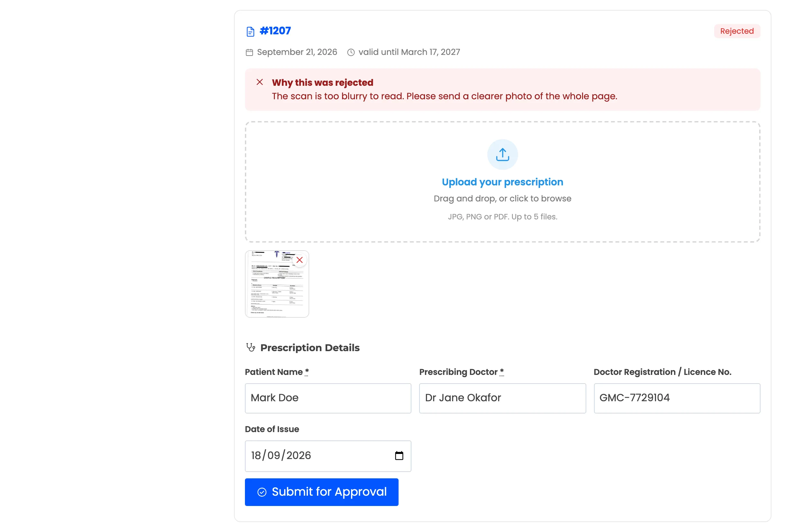This screenshot has height=532, width=792.
Task: Click the calendar icon beside September 21, 2026
Action: click(x=249, y=52)
